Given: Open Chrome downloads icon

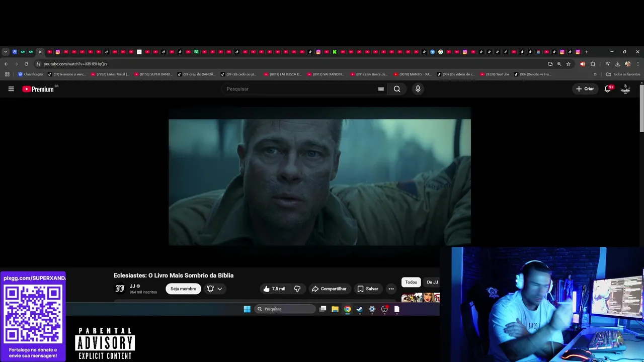Looking at the screenshot, I should coord(617,64).
